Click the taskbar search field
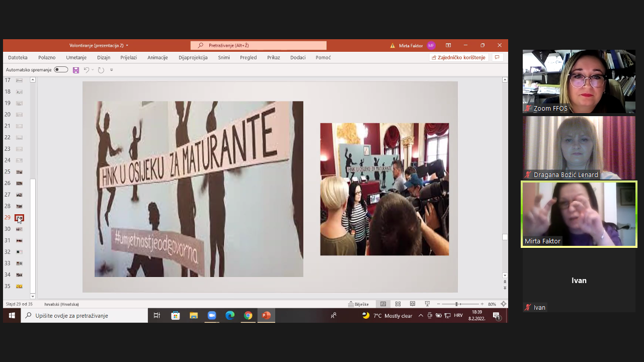The width and height of the screenshot is (644, 362). (x=84, y=315)
